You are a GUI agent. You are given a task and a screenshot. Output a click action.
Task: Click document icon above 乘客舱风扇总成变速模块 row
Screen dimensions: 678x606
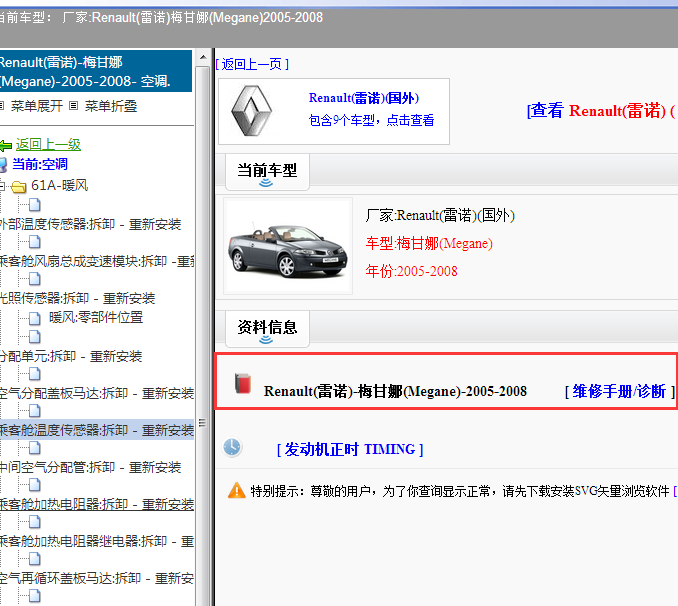tap(35, 242)
